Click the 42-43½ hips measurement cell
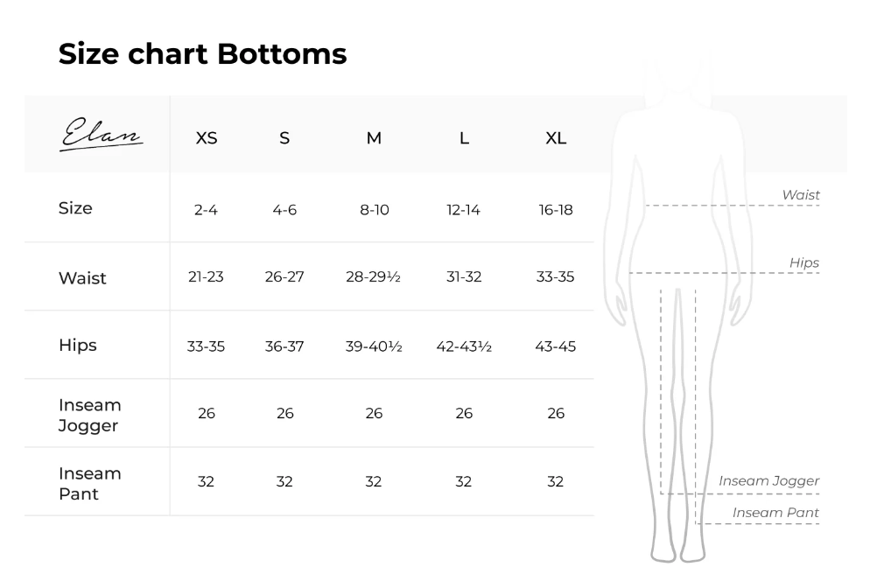 click(464, 346)
